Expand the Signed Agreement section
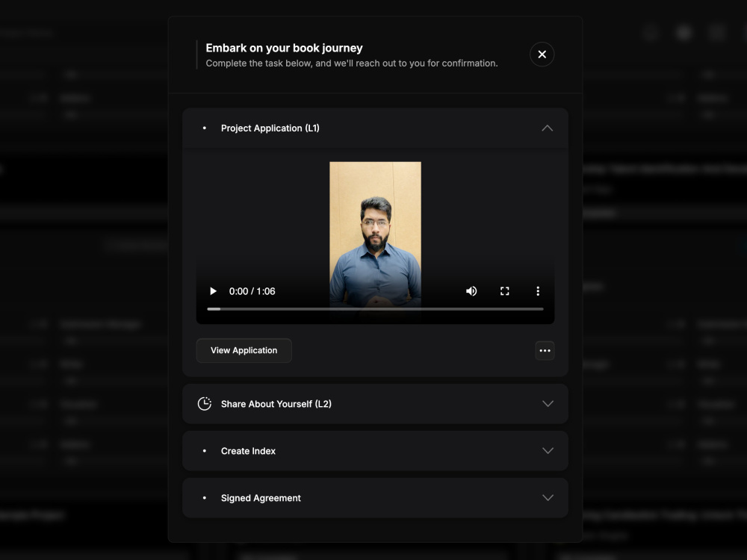Screen dimensions: 747x560 548,497
